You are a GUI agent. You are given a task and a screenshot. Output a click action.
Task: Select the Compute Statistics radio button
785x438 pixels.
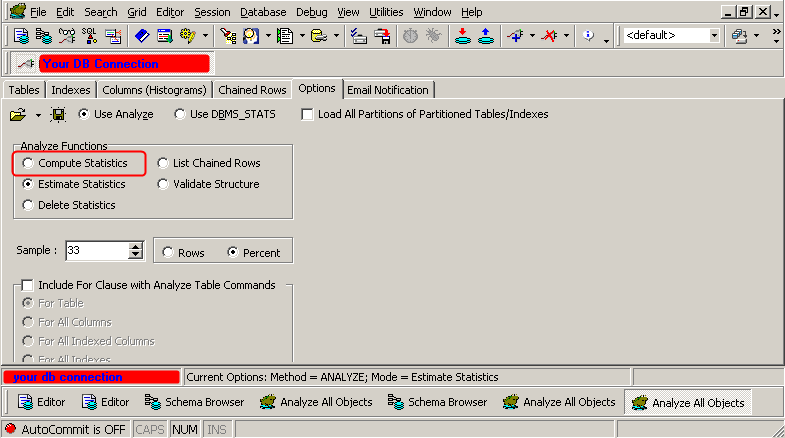coord(28,163)
